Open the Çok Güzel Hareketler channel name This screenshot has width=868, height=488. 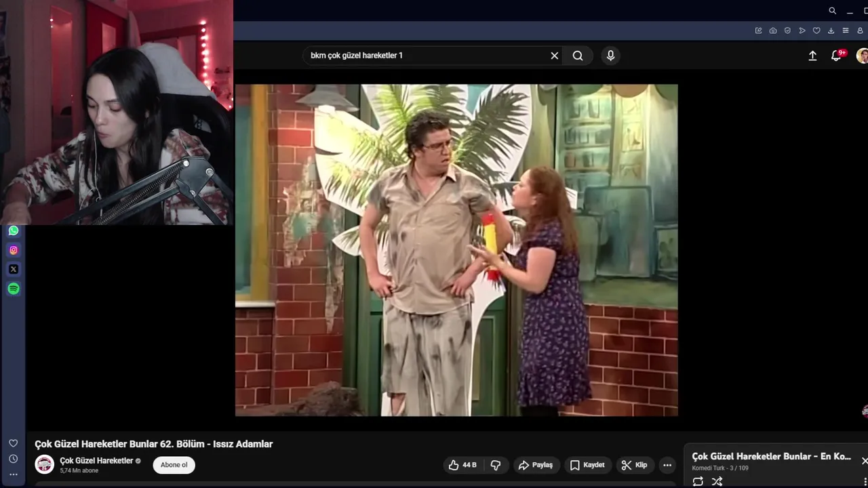tap(96, 461)
